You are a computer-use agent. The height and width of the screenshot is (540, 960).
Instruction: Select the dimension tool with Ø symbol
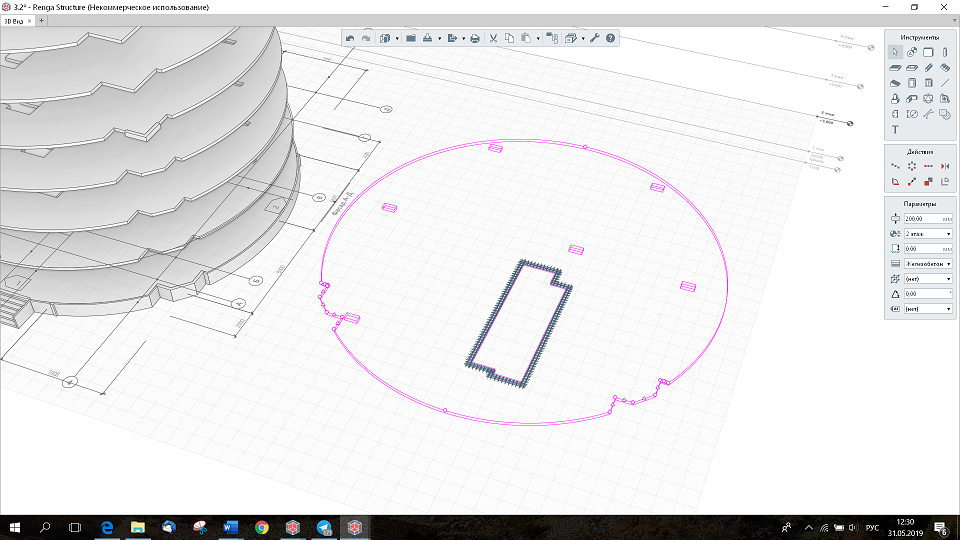pyautogui.click(x=912, y=114)
